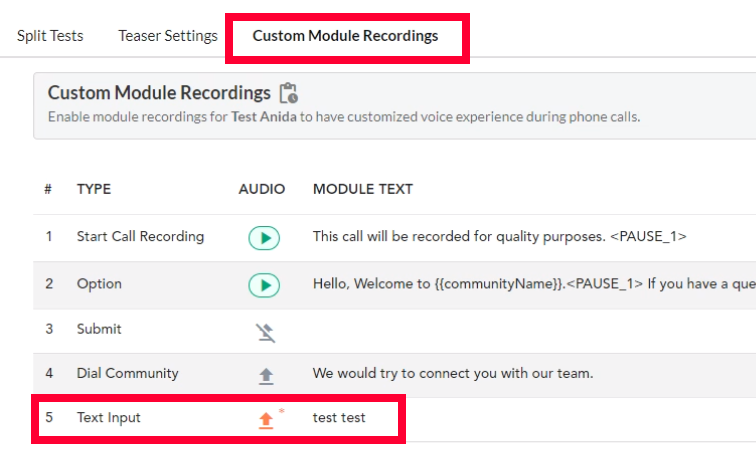Switch to the Teaser Settings tab
This screenshot has width=756, height=458.
point(168,36)
